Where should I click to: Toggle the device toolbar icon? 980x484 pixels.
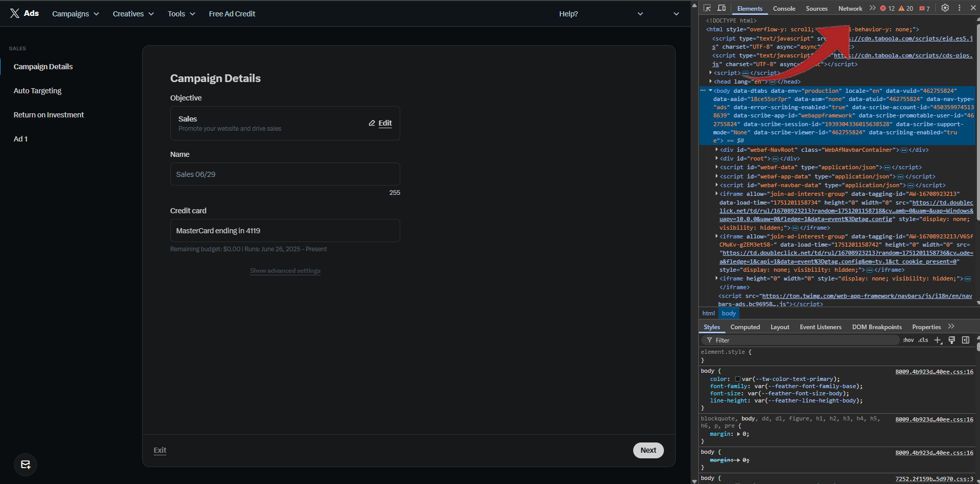click(721, 8)
